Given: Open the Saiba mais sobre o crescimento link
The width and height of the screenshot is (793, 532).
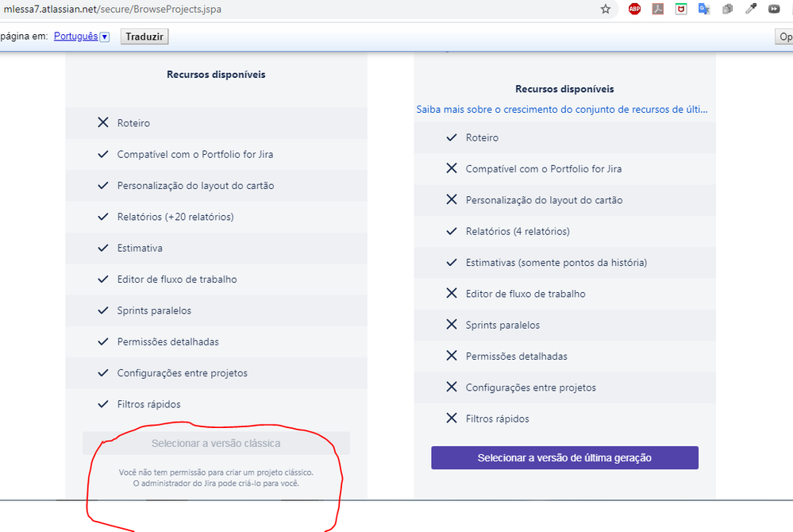Looking at the screenshot, I should point(562,110).
